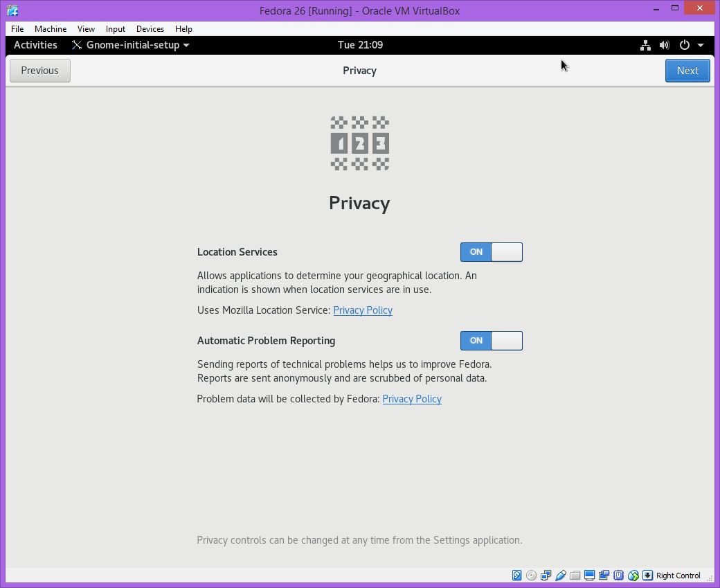Image resolution: width=720 pixels, height=588 pixels.
Task: Click the Automatic Problem Reporting label
Action: (267, 341)
